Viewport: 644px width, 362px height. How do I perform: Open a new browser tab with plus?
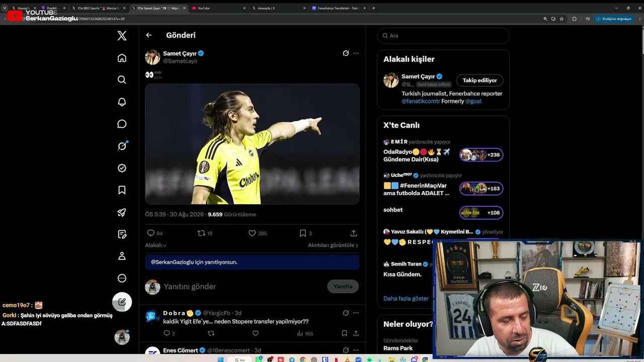coord(373,8)
